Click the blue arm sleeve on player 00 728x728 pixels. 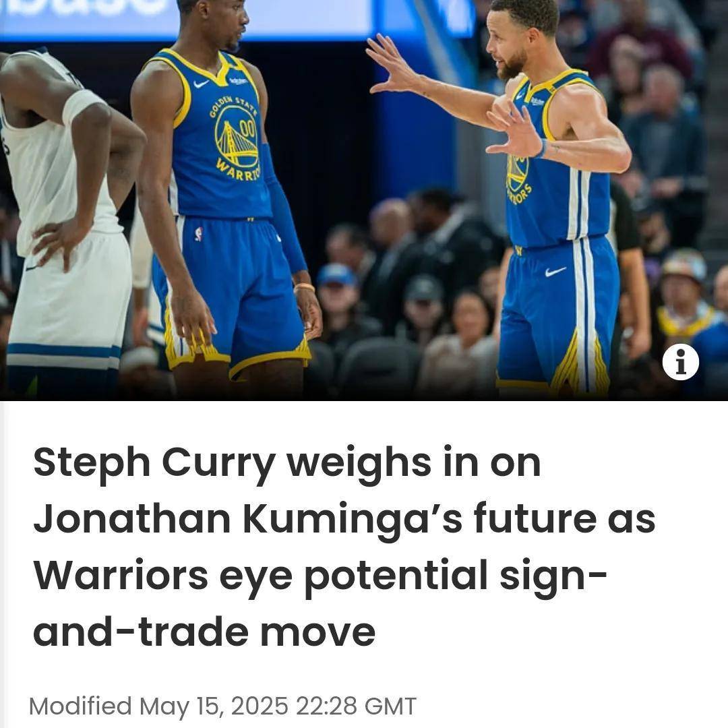282,209
